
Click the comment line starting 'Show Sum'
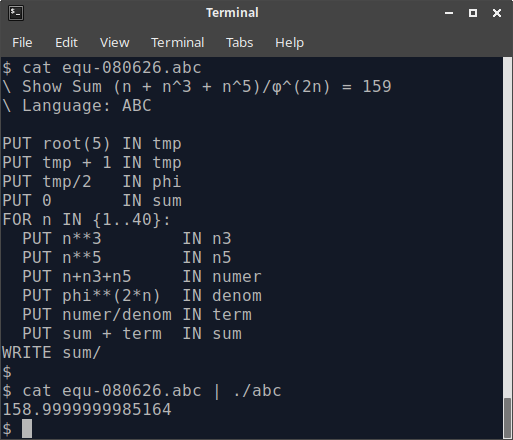coord(197,87)
